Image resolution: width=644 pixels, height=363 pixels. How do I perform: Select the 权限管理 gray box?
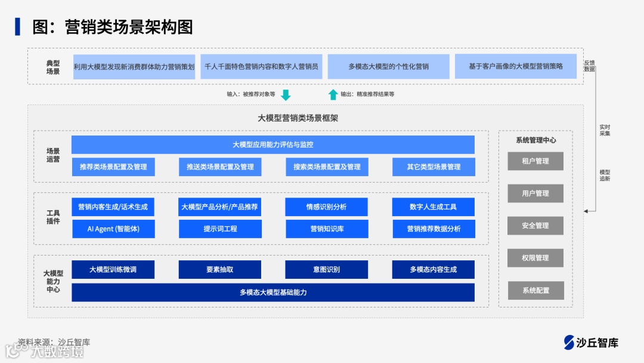click(535, 258)
